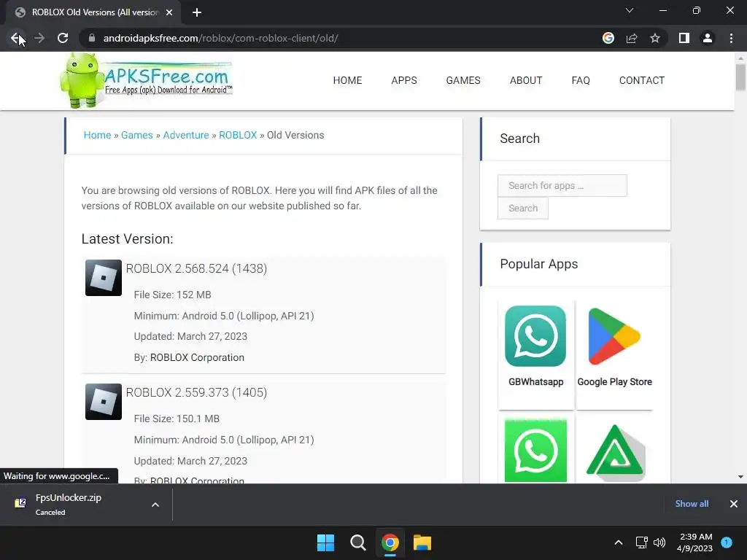
Task: Open the clock showing 2:39 AM
Action: (694, 542)
